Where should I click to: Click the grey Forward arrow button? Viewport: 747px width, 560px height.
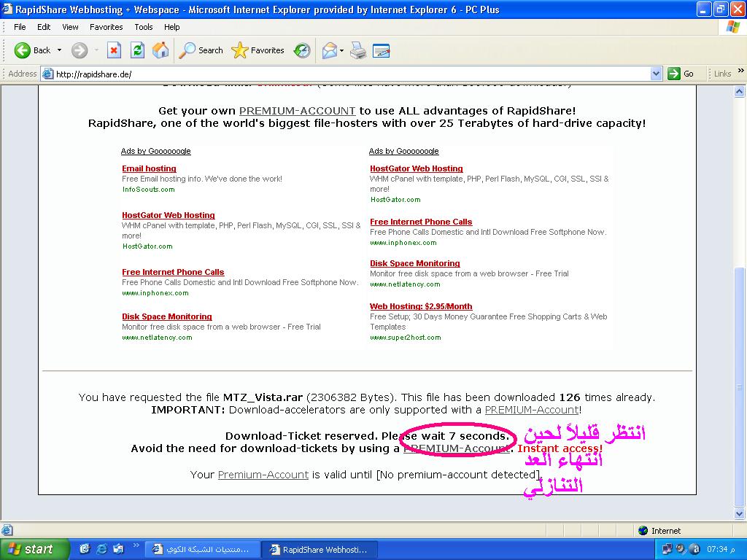coord(80,50)
